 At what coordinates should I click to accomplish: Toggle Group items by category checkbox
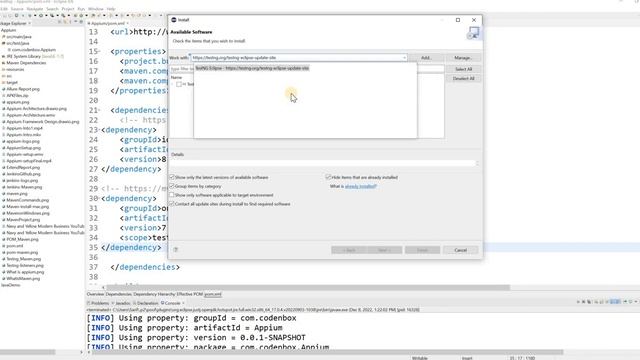[x=172, y=186]
